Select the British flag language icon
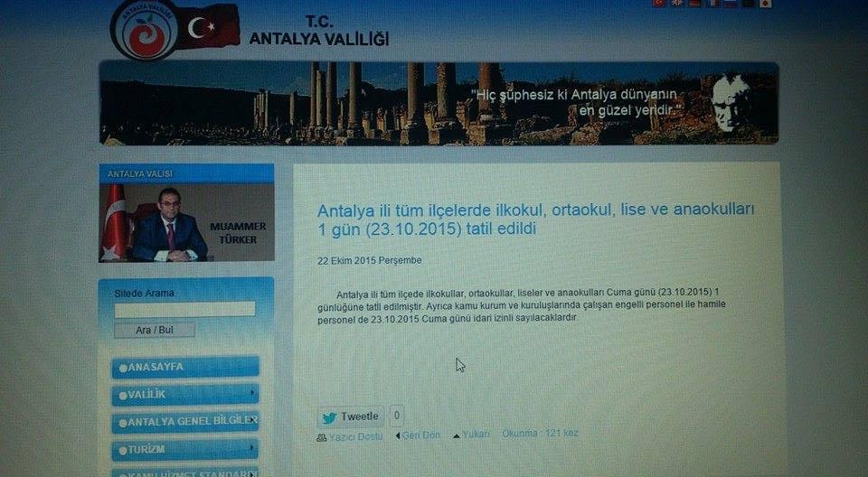The height and width of the screenshot is (477, 868). click(676, 4)
